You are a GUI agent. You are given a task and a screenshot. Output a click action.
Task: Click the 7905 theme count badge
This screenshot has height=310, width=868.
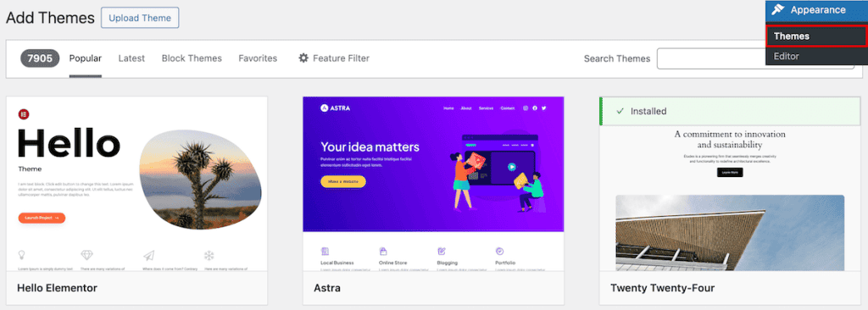(x=40, y=58)
